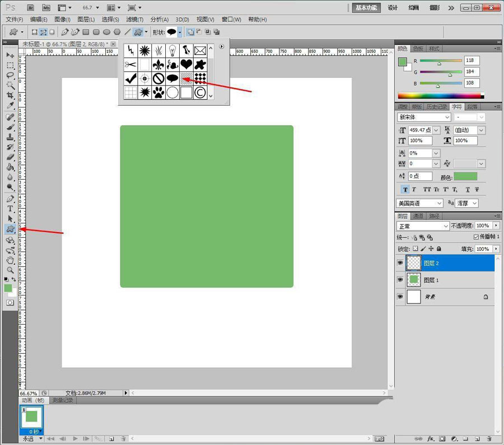Click the 基本功能 workspace button

367,8
